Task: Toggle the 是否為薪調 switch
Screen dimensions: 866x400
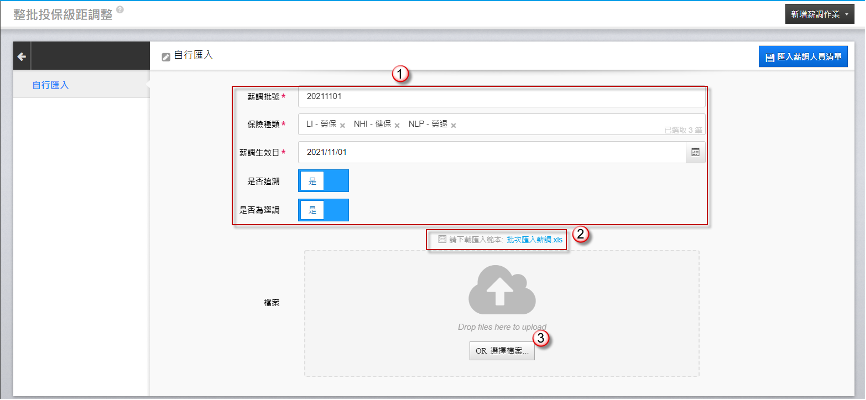Action: tap(324, 210)
